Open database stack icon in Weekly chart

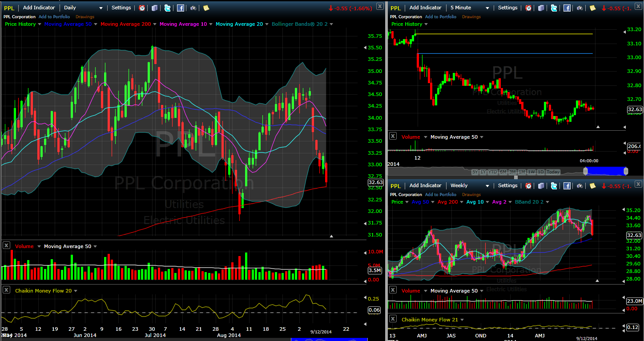(541, 185)
